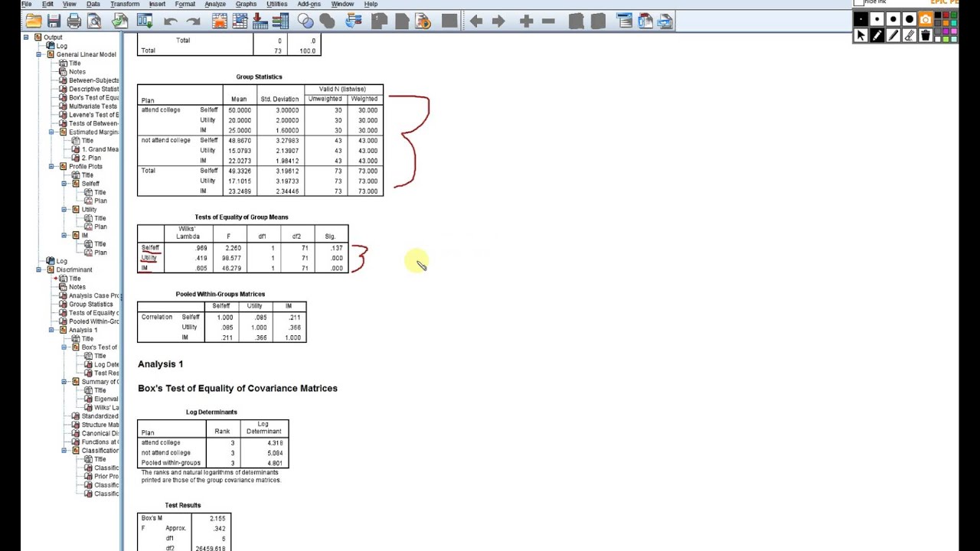Click the Tests of Equality of Group Means title
This screenshot has height=551, width=980.
tap(241, 217)
